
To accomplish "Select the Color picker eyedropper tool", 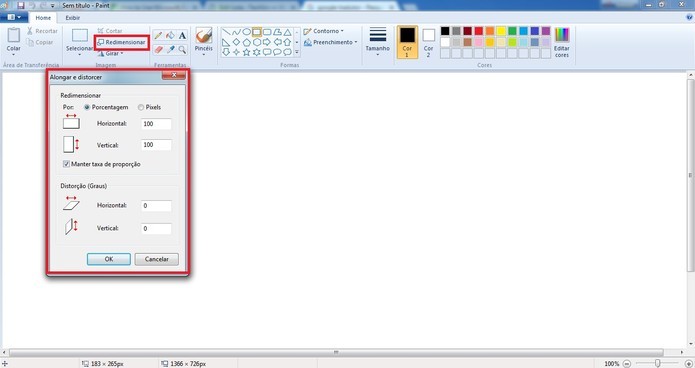I will (x=170, y=49).
